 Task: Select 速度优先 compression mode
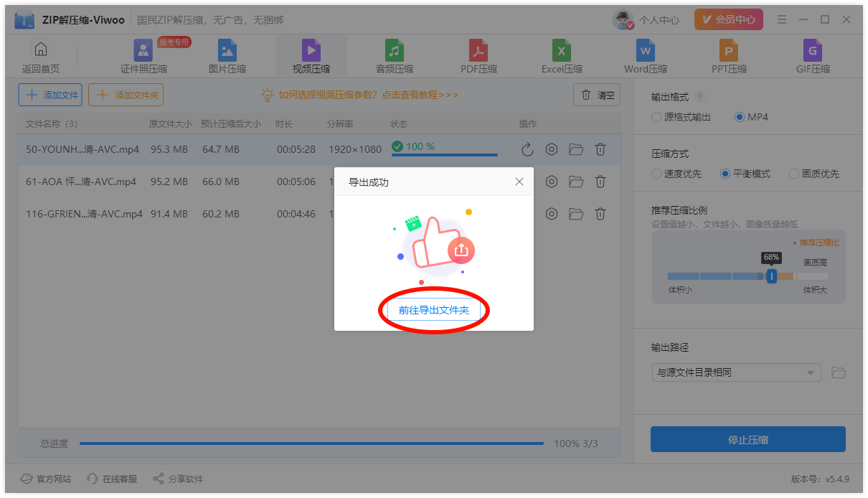(x=676, y=174)
